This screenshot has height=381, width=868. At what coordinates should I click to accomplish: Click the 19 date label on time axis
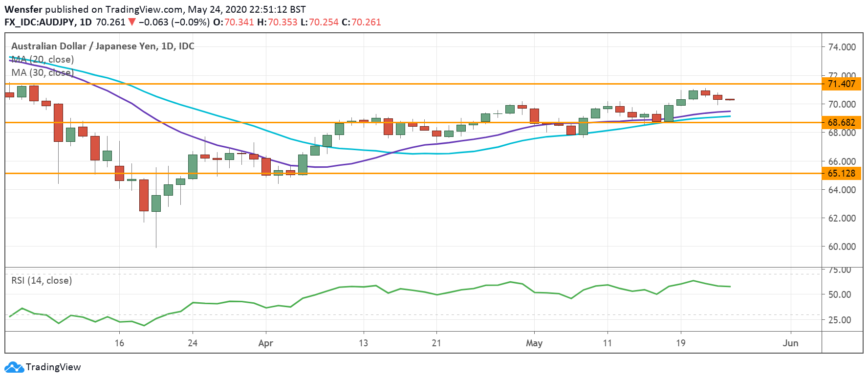click(680, 343)
